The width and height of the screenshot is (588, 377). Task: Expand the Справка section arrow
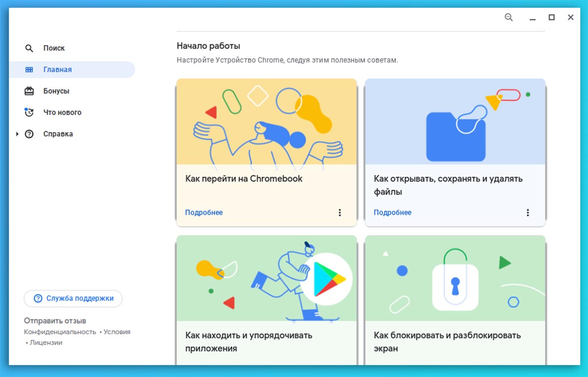coord(18,134)
